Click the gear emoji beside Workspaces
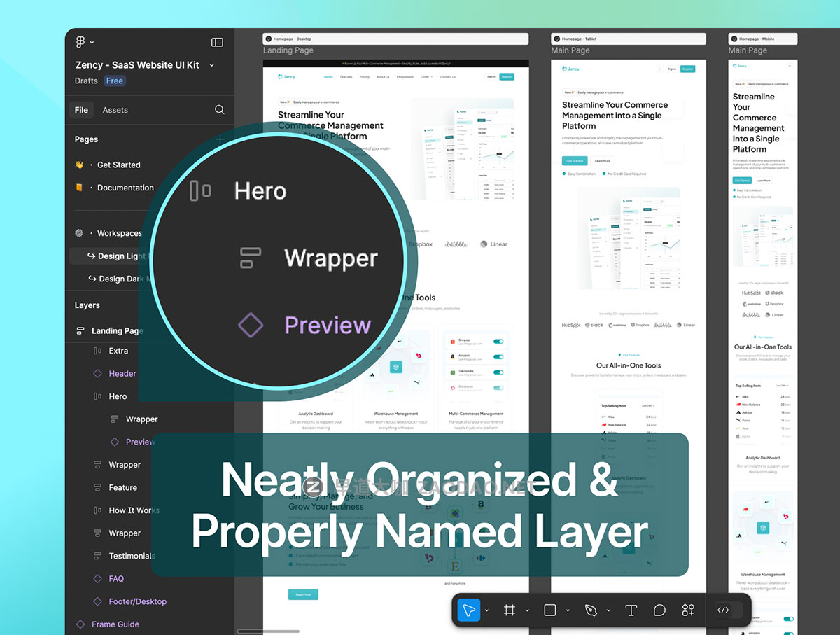840x635 pixels. (79, 233)
